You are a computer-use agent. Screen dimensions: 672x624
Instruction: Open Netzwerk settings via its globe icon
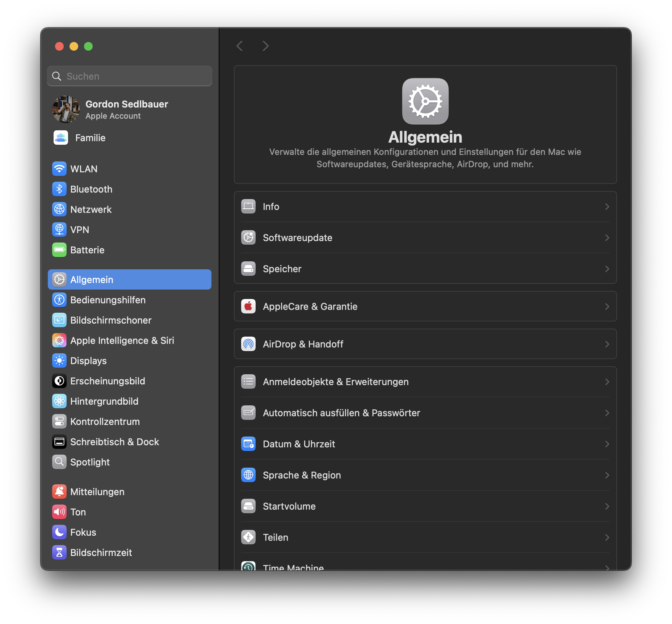coord(59,209)
